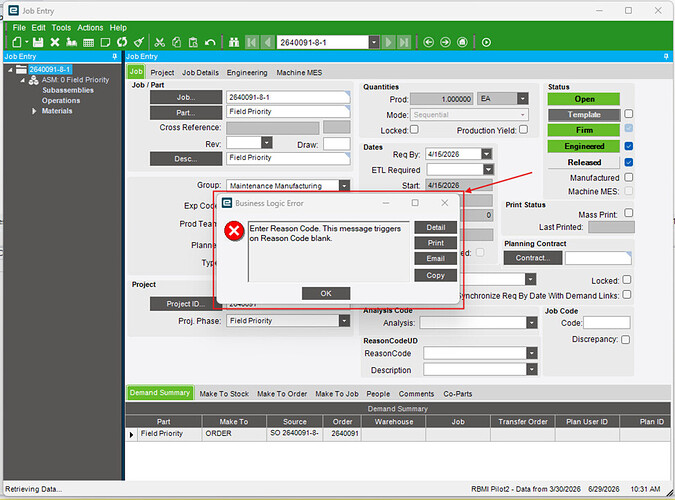Toggle the Production Yield checkbox

point(523,129)
